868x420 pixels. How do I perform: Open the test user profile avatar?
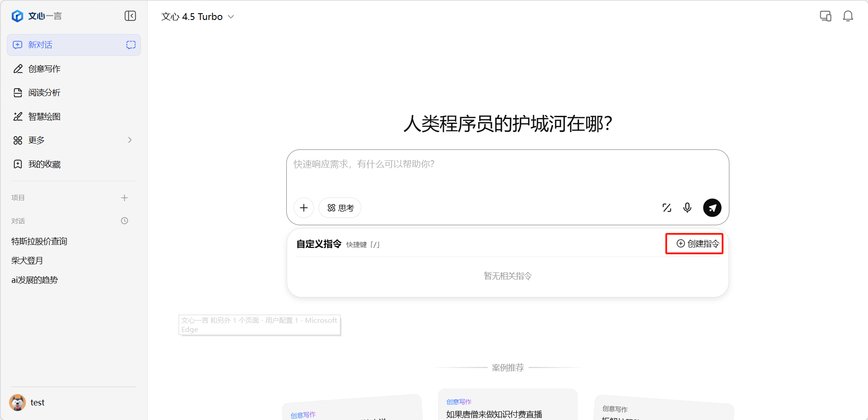pyautogui.click(x=18, y=402)
